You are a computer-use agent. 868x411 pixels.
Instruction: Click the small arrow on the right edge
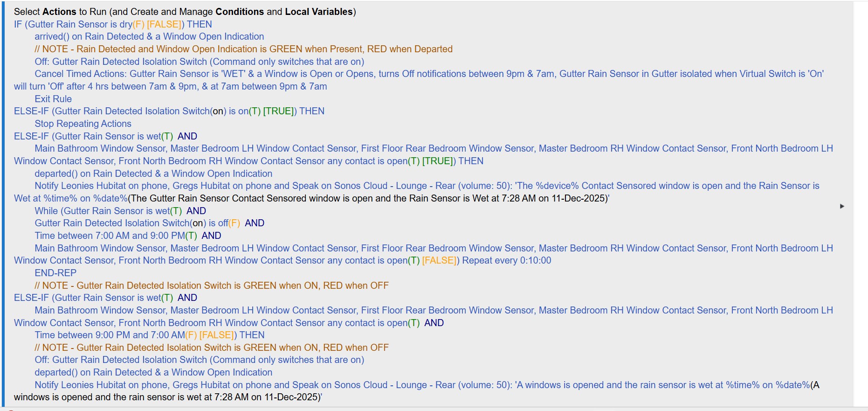842,206
